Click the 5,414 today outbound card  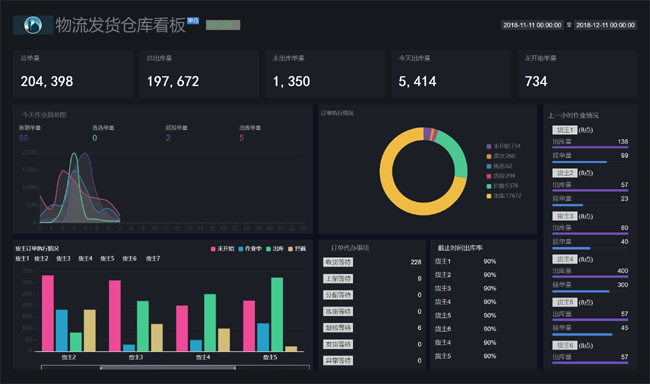[x=451, y=74]
